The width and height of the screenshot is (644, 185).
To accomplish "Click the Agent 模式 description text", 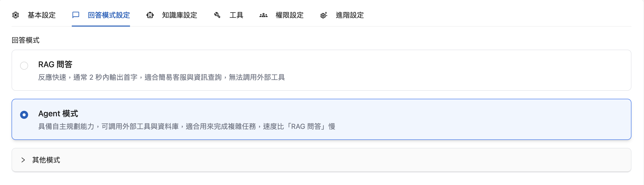I will 186,126.
